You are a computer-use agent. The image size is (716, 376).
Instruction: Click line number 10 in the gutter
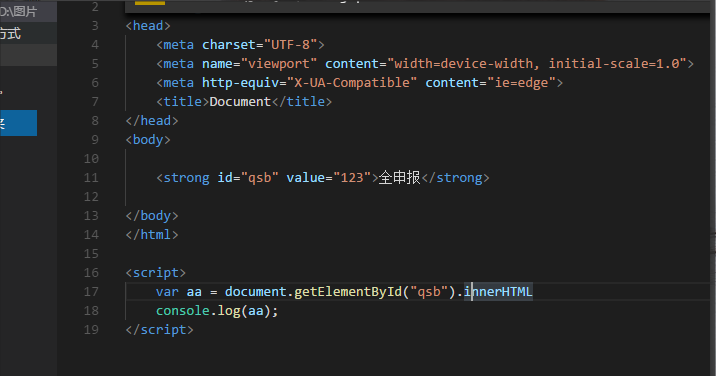pyautogui.click(x=91, y=159)
